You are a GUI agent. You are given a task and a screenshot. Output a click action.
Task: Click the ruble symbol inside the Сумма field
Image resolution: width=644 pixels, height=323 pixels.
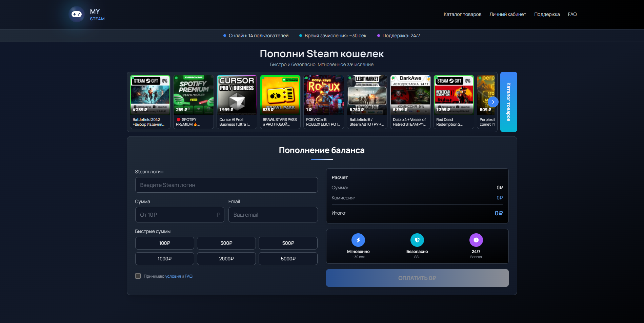coord(218,215)
